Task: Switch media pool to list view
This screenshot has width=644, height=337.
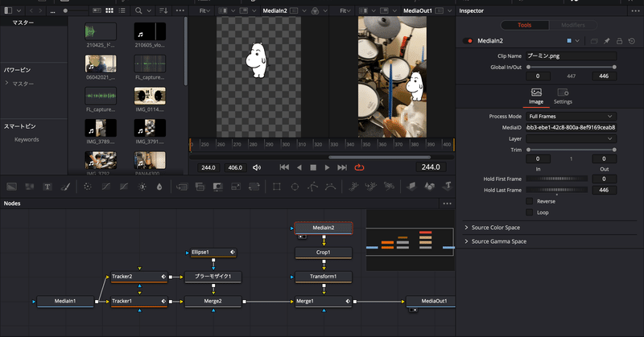Action: click(x=122, y=10)
